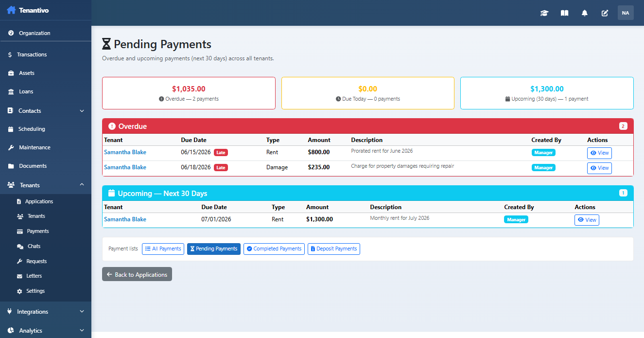Click the Overdue exclamation circle icon
The height and width of the screenshot is (338, 644).
(112, 126)
